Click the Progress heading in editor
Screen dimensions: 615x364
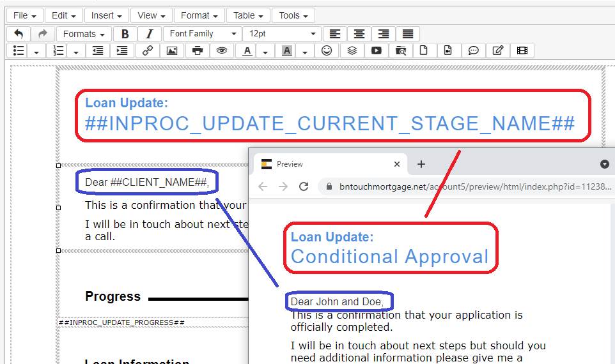pos(113,296)
